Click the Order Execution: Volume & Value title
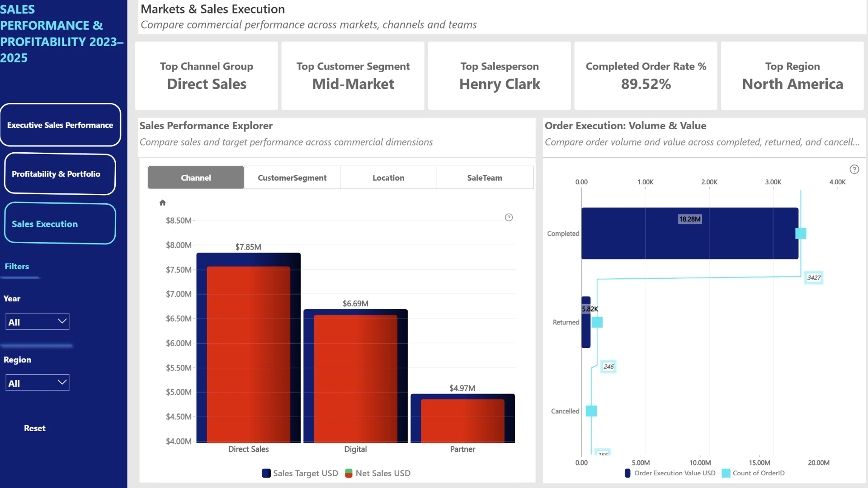The height and width of the screenshot is (488, 868). coord(626,126)
